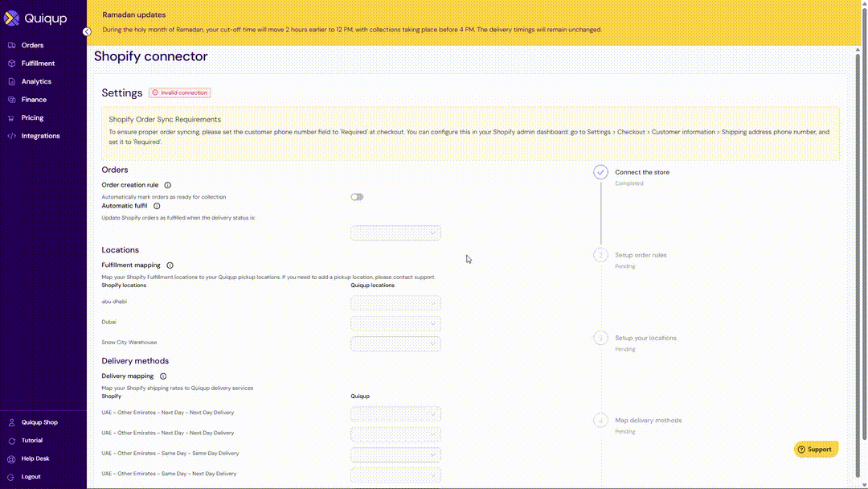Click the Logout icon
The width and height of the screenshot is (868, 489).
point(11,477)
